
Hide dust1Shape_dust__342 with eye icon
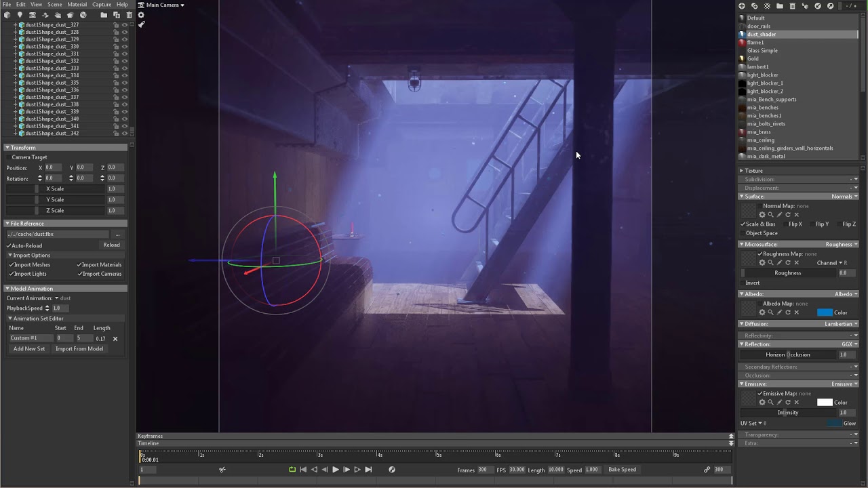(125, 134)
